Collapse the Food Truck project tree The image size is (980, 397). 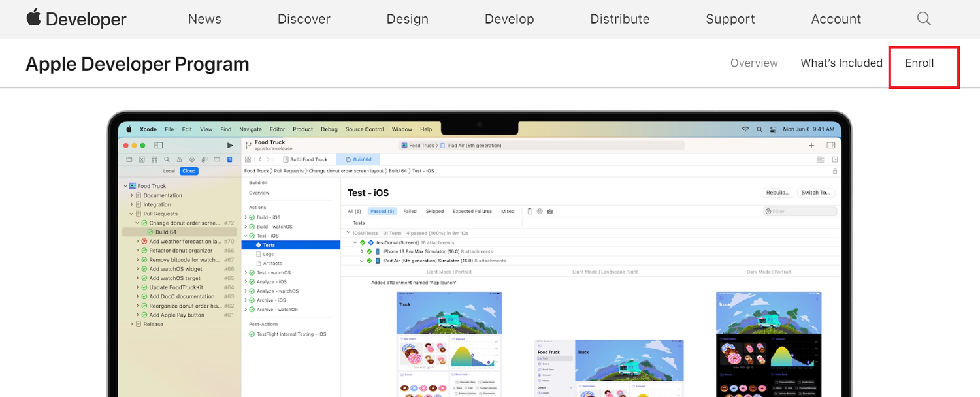125,186
